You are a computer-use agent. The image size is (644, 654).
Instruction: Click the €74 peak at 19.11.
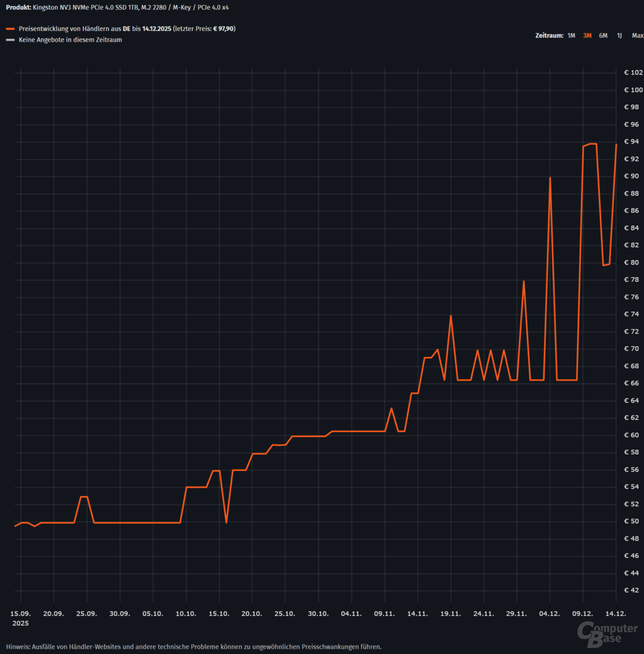point(450,315)
